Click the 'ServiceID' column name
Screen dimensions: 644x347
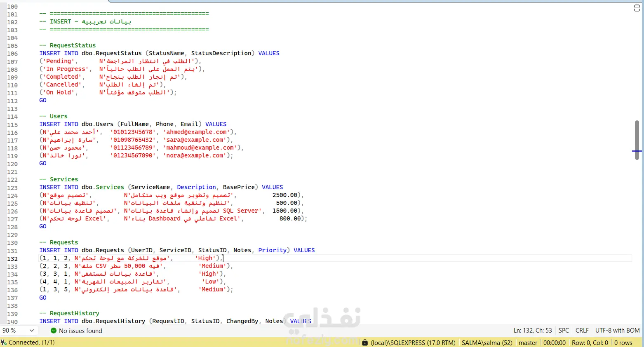(x=175, y=250)
